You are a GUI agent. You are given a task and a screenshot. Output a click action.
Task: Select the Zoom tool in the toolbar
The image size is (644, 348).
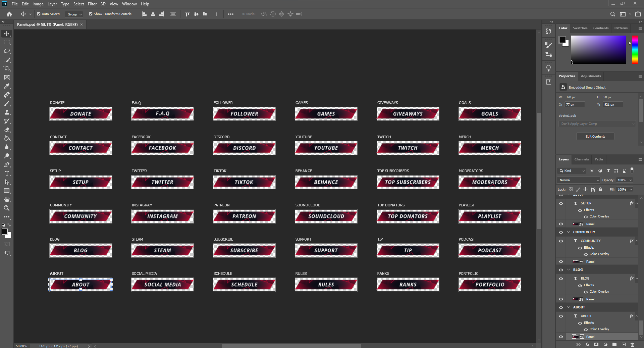coord(7,208)
